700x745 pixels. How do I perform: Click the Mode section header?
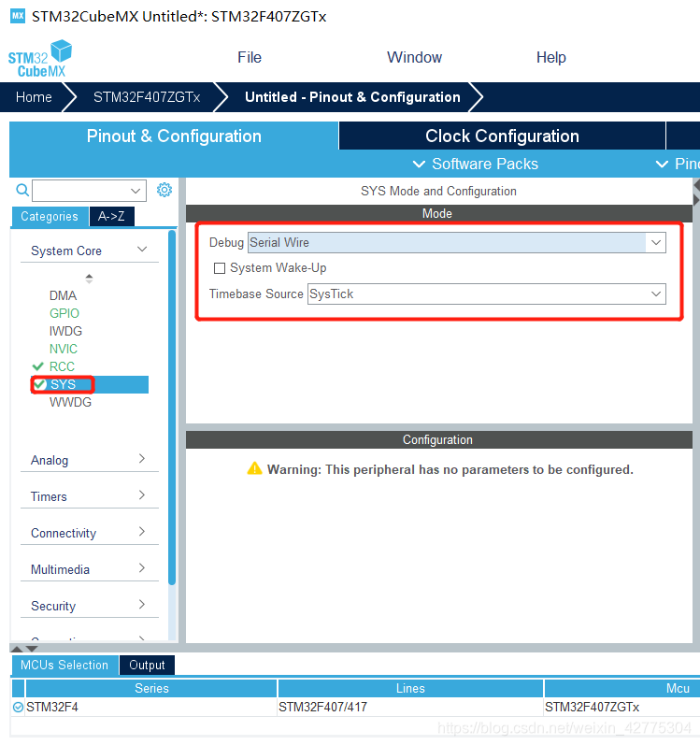[x=439, y=214]
